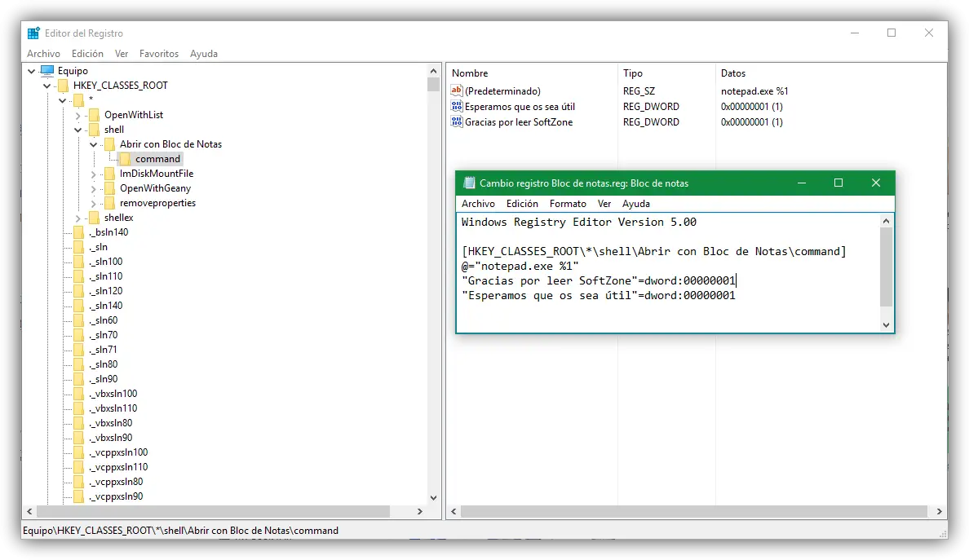Click tree pane vertical scrollbar down arrow
The image size is (969, 560).
[433, 497]
